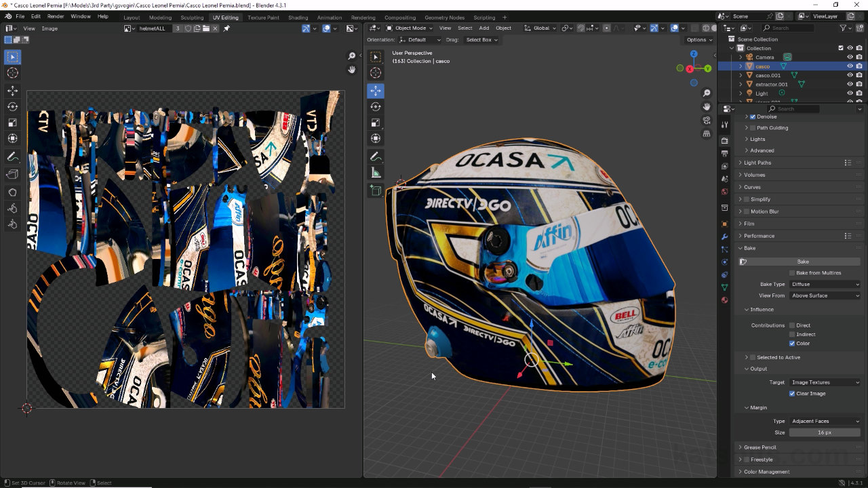
Task: Click the outliner Filter funnel icon
Action: (x=844, y=28)
